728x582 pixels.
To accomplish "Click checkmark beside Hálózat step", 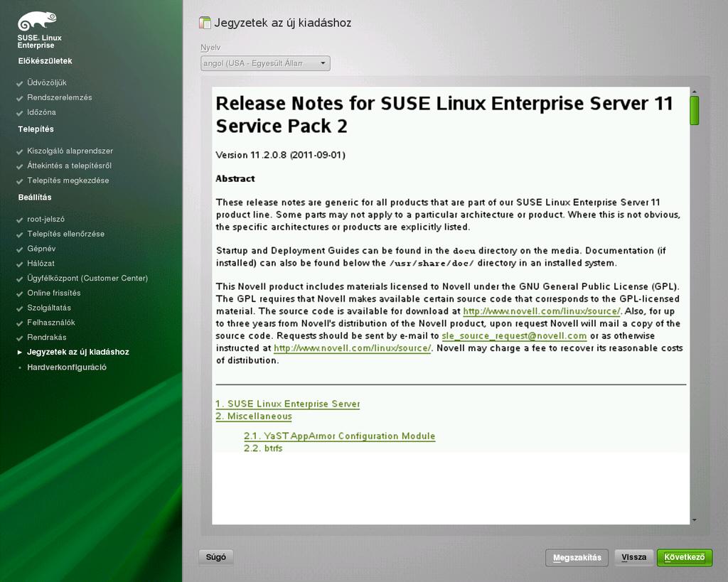I will pyautogui.click(x=19, y=264).
